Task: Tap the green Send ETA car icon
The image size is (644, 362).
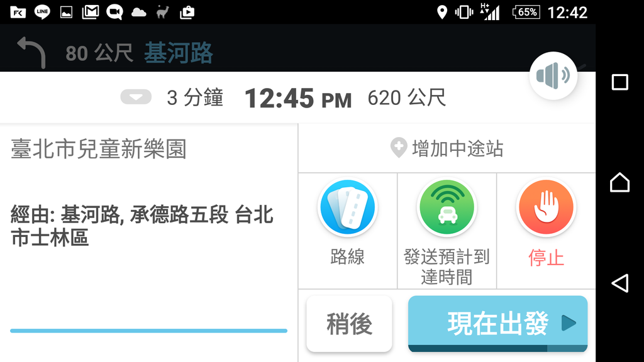Action: pyautogui.click(x=447, y=207)
